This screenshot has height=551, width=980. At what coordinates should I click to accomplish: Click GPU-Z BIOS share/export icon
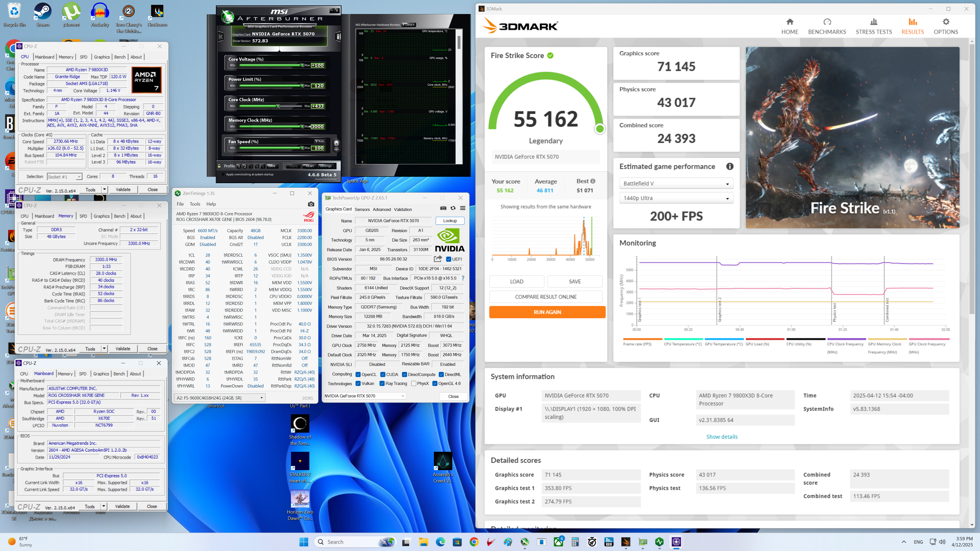pyautogui.click(x=438, y=259)
